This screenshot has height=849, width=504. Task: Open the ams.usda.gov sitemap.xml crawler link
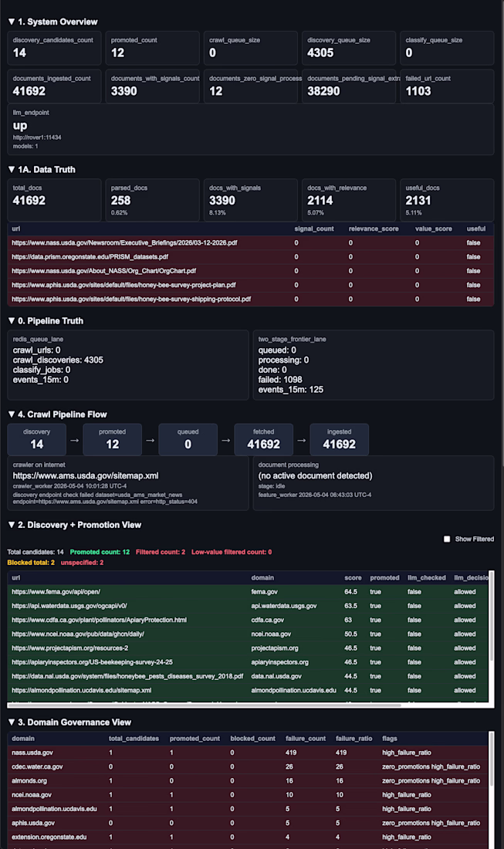pyautogui.click(x=86, y=476)
